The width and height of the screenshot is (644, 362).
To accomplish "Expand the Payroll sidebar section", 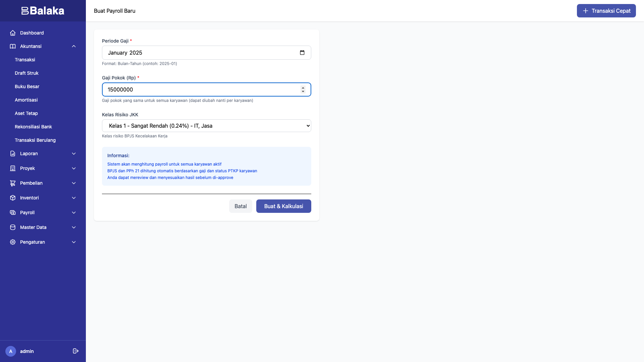I will click(74, 213).
